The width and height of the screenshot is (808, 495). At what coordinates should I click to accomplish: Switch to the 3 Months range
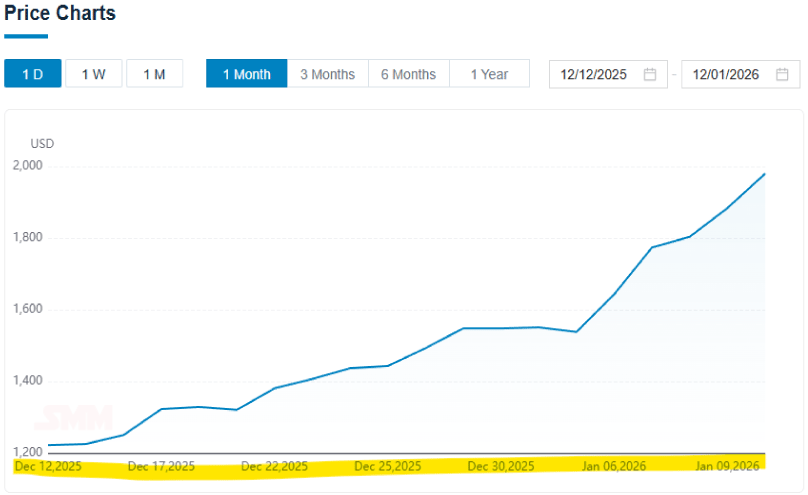(x=327, y=75)
